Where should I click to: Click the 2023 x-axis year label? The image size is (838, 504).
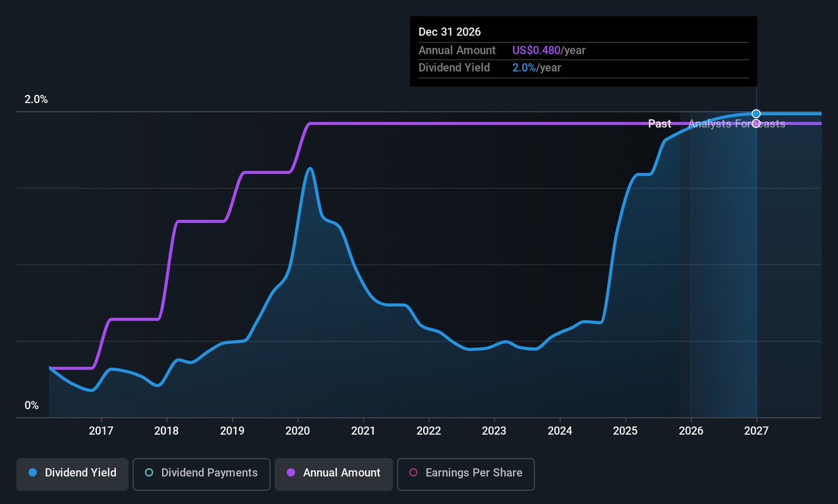click(x=494, y=431)
